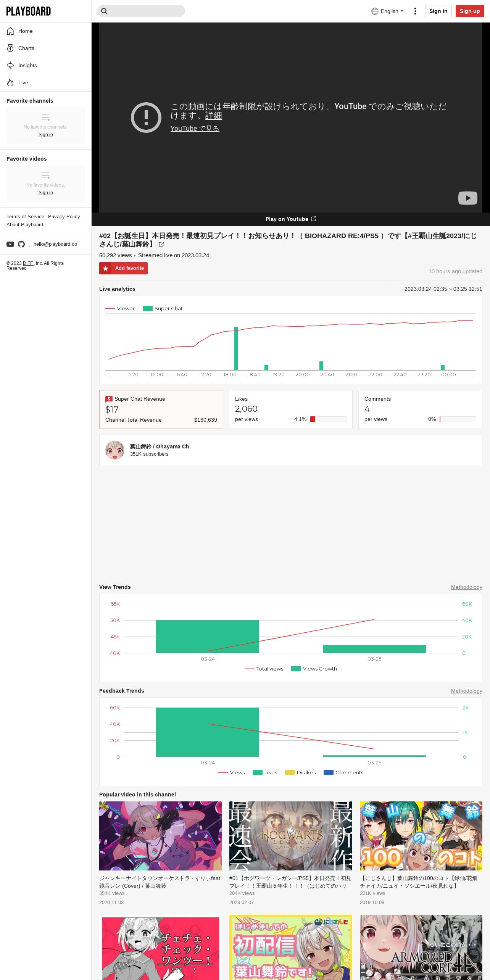Viewport: 490px width, 980px height.
Task: Click the hello@playboard.co email link
Action: (55, 244)
